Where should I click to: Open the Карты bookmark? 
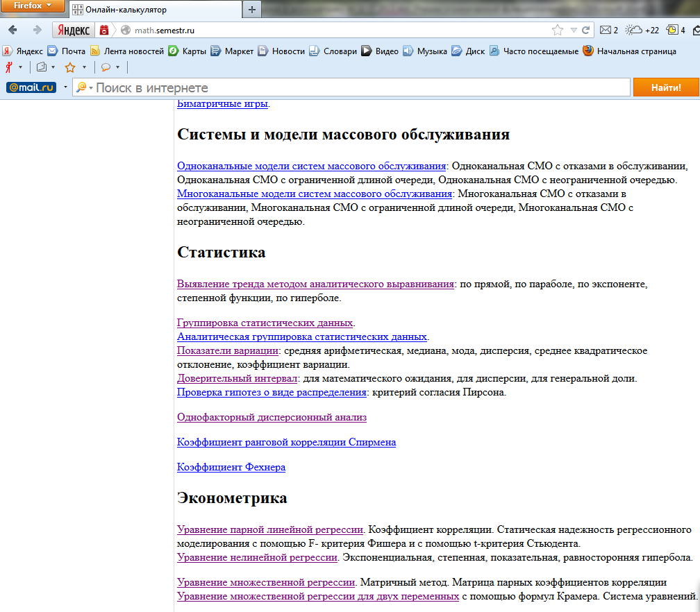[x=187, y=51]
